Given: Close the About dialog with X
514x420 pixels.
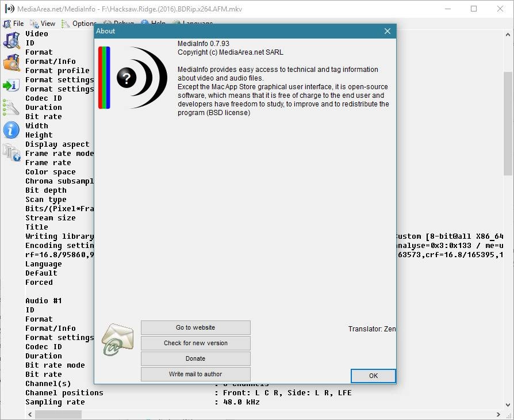Looking at the screenshot, I should pyautogui.click(x=388, y=31).
